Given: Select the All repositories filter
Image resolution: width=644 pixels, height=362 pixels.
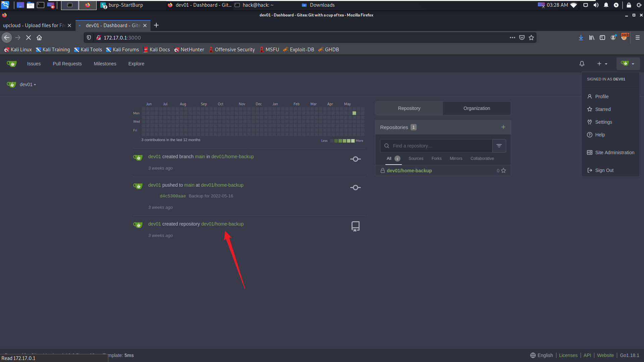Looking at the screenshot, I should point(393,159).
